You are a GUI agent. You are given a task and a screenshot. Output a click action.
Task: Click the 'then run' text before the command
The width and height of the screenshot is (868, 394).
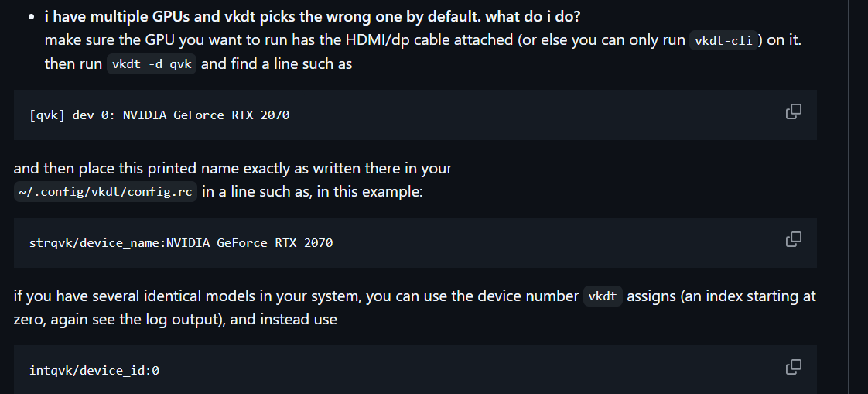coord(73,64)
